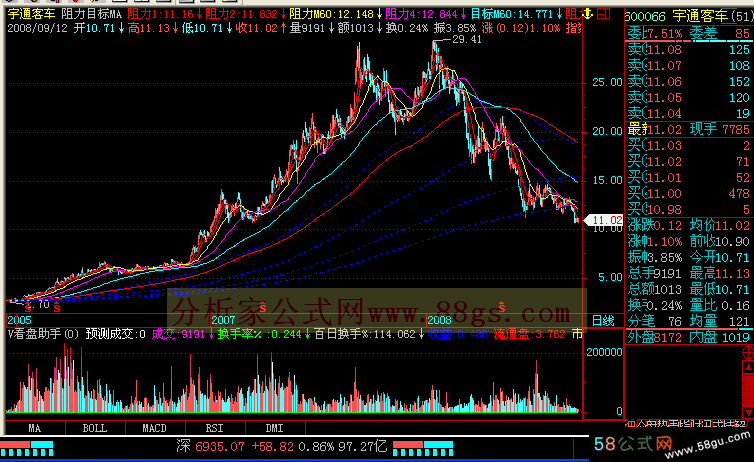Viewport: 754px width, 462px height.
Task: Click the 成交:9191 volume value
Action: (178, 334)
